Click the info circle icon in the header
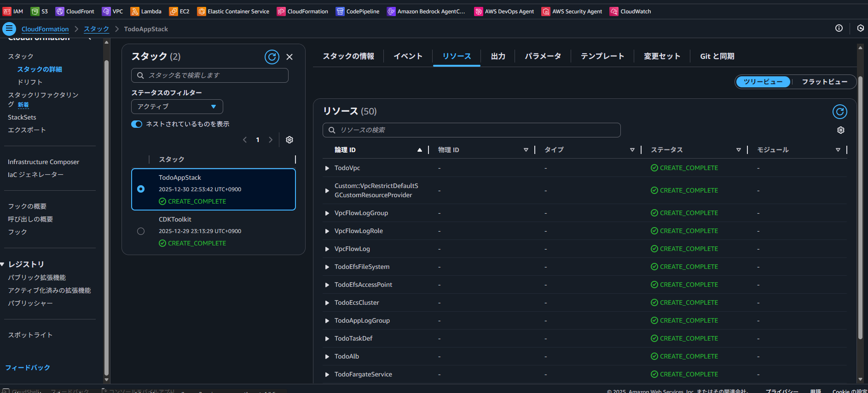Screen dimensions: 868x393 (839, 28)
